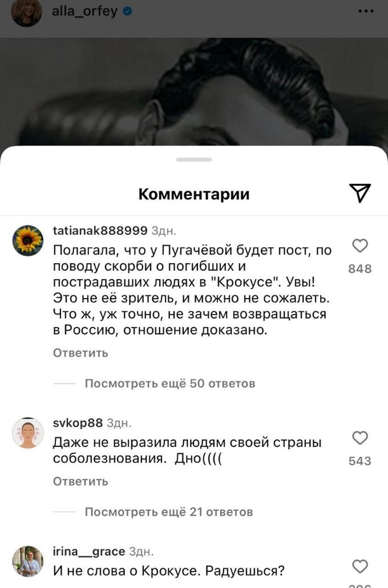Like svkop88's comment via its heart icon
This screenshot has width=388, height=588.
click(360, 438)
